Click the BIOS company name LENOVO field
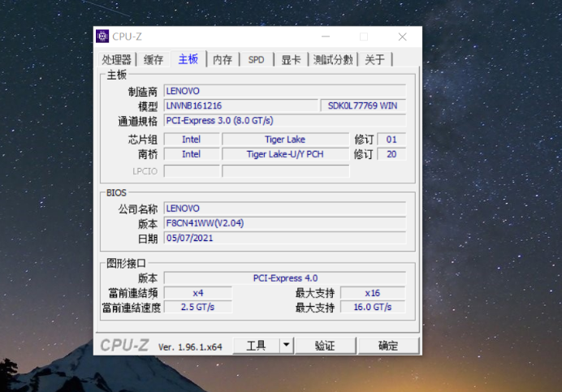The image size is (562, 392). pyautogui.click(x=285, y=209)
